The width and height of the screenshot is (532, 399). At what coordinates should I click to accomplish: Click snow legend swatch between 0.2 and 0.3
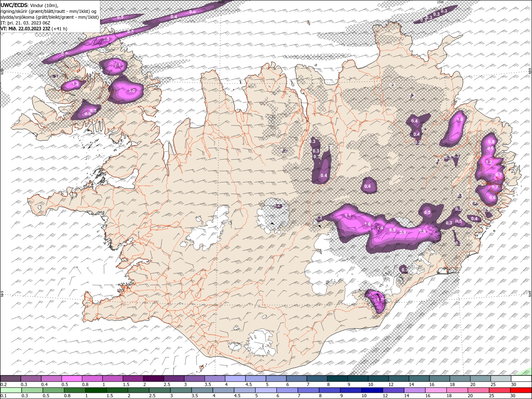pyautogui.click(x=10, y=379)
